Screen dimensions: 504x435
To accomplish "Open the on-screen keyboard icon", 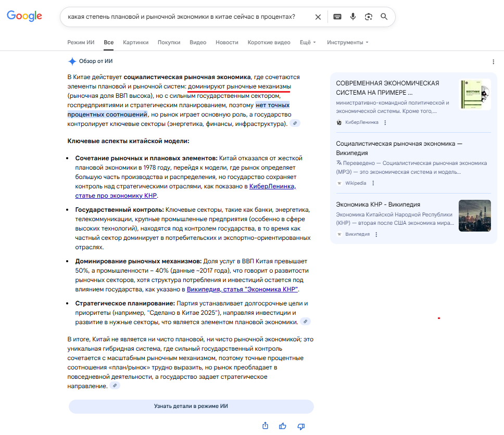I will [337, 17].
